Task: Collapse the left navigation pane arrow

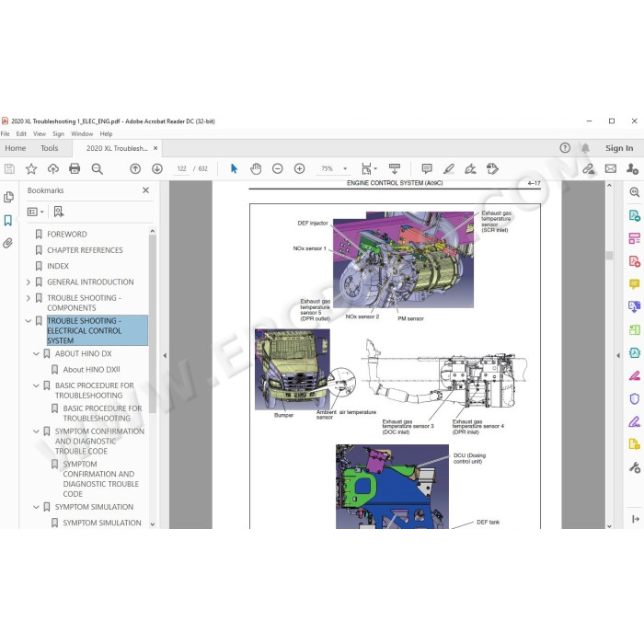Action: pos(165,356)
